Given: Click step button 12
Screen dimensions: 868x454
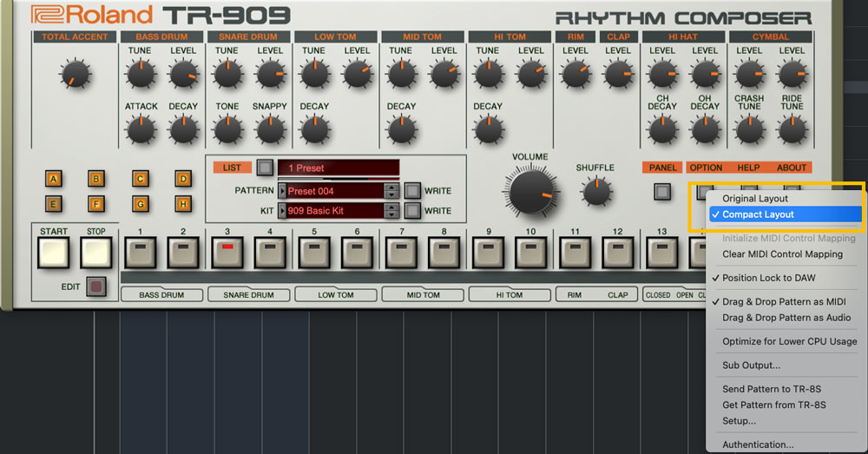Looking at the screenshot, I should (618, 253).
